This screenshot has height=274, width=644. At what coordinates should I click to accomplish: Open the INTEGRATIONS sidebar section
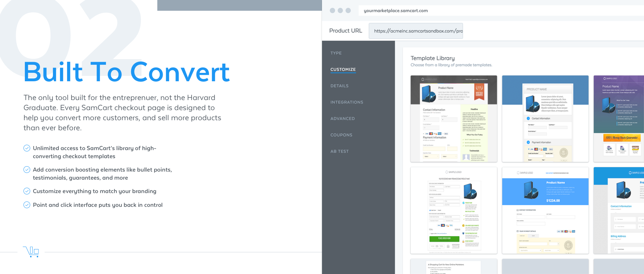click(347, 102)
